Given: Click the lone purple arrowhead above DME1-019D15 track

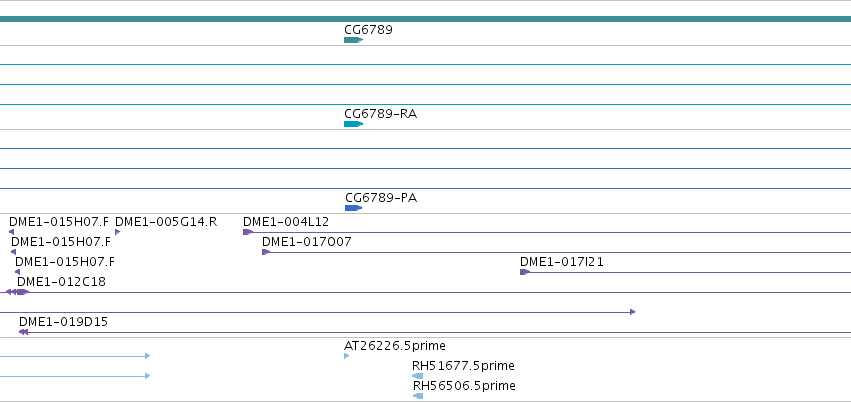Looking at the screenshot, I should pos(632,312).
